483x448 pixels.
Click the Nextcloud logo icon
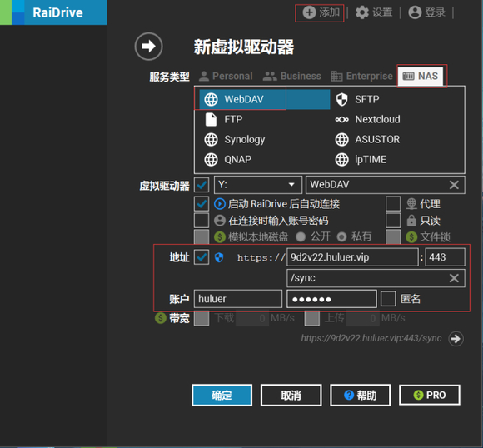(342, 120)
